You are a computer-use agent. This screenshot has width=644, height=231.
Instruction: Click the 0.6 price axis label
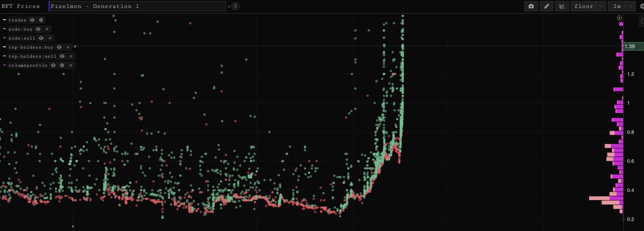(x=630, y=161)
